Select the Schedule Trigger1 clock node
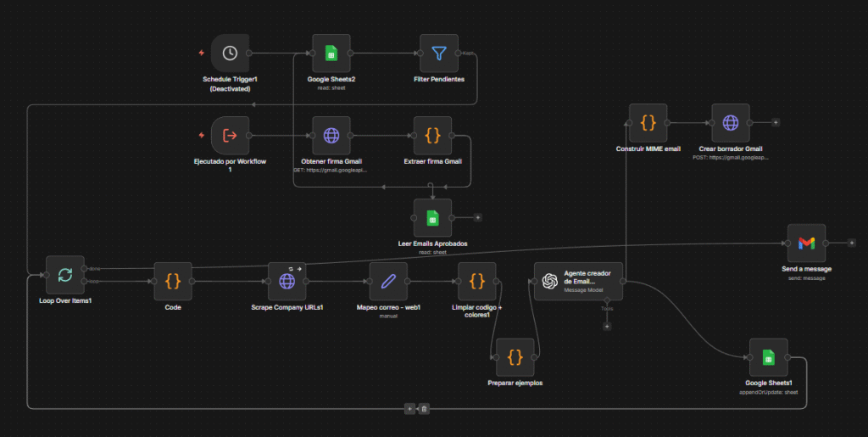Viewport: 868px width, 437px height. tap(230, 53)
